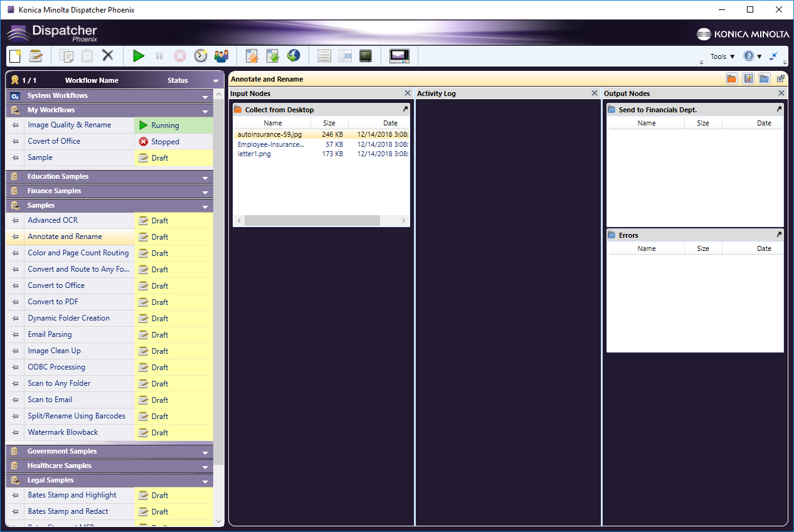Click the pop-out window icon in Annotate header
Viewport: 794px width, 532px height.
pyautogui.click(x=781, y=78)
